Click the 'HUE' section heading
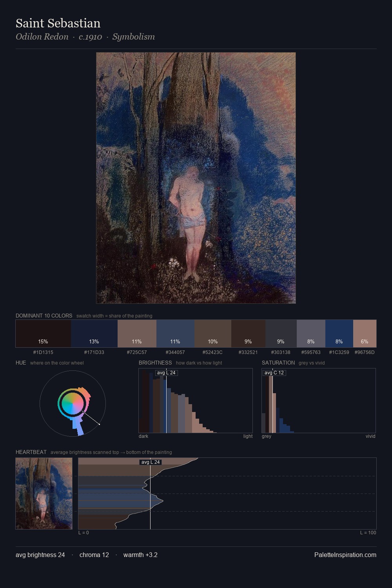The image size is (392, 588). pyautogui.click(x=21, y=363)
